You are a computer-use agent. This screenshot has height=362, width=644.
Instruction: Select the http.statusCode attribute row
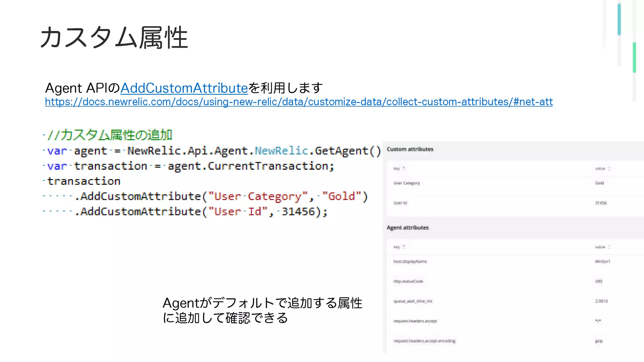click(x=408, y=281)
